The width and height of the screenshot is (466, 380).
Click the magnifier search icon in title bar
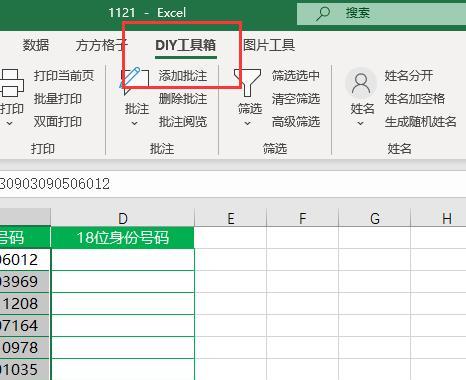(x=323, y=14)
